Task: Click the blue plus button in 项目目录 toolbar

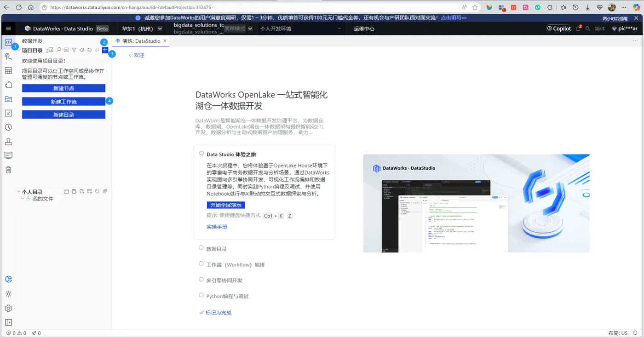Action: (105, 50)
